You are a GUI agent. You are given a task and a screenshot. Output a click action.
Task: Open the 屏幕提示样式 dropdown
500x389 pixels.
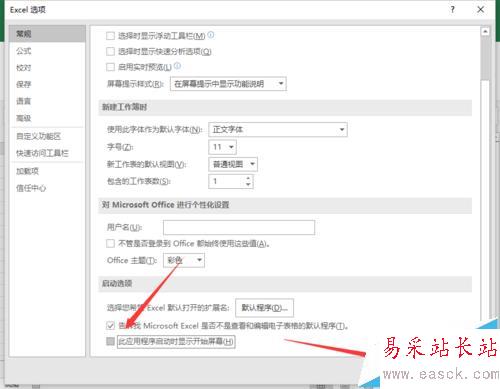(228, 84)
